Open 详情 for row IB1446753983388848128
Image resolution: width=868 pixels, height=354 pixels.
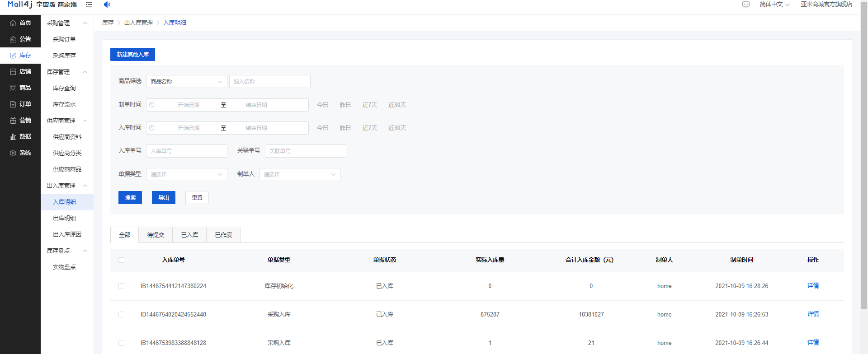813,343
